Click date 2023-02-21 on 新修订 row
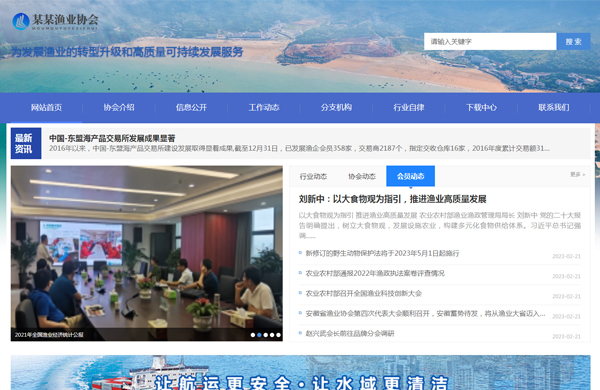This screenshot has width=600, height=390. 566,256
